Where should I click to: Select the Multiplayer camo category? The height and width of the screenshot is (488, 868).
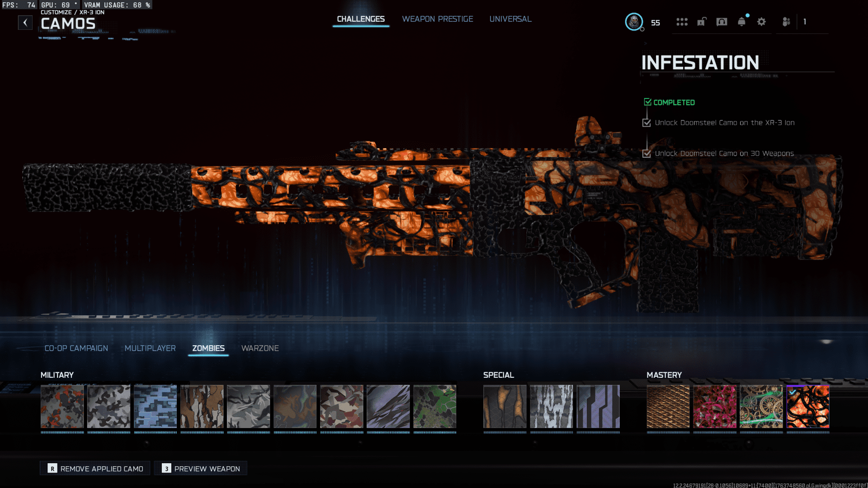click(x=150, y=348)
